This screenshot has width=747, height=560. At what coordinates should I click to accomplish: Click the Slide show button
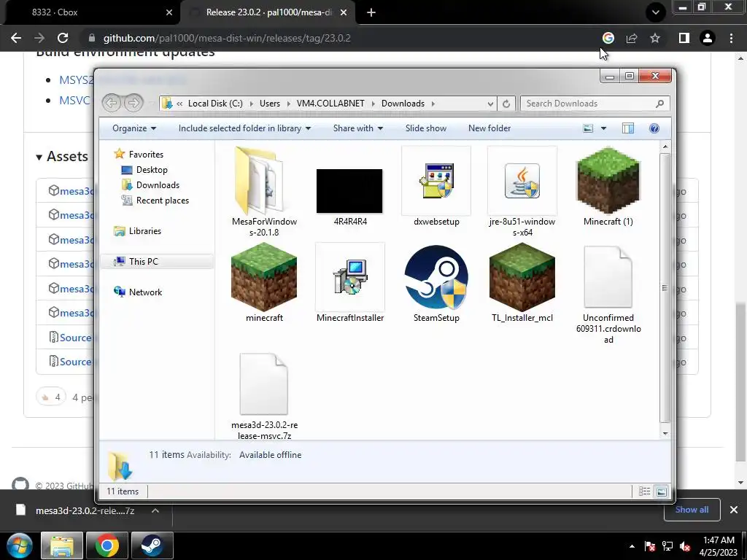(426, 128)
